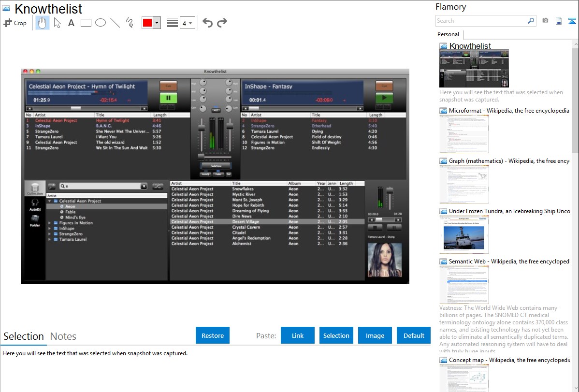Click the left deck green pause button

[x=168, y=98]
